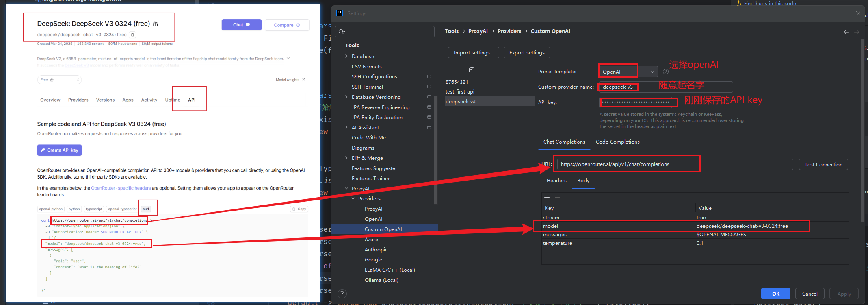Click help icon beside Preset template

coord(666,72)
